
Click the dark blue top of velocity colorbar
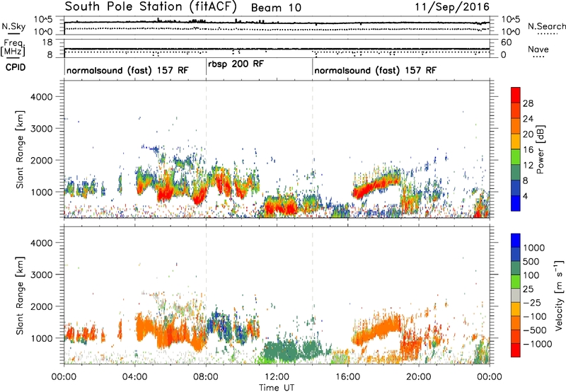[x=516, y=241]
